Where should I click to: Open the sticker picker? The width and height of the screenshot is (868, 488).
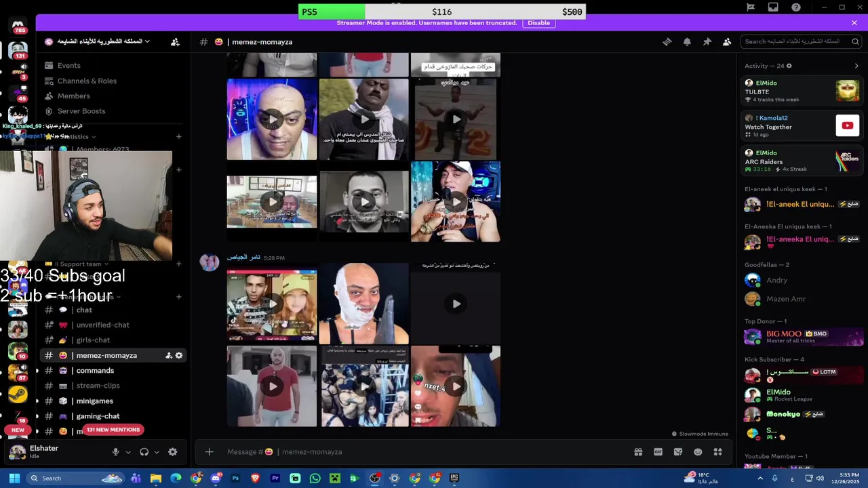678,452
